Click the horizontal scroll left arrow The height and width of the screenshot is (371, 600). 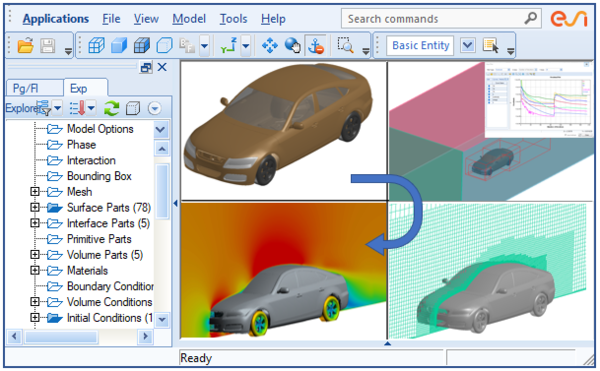[x=15, y=337]
